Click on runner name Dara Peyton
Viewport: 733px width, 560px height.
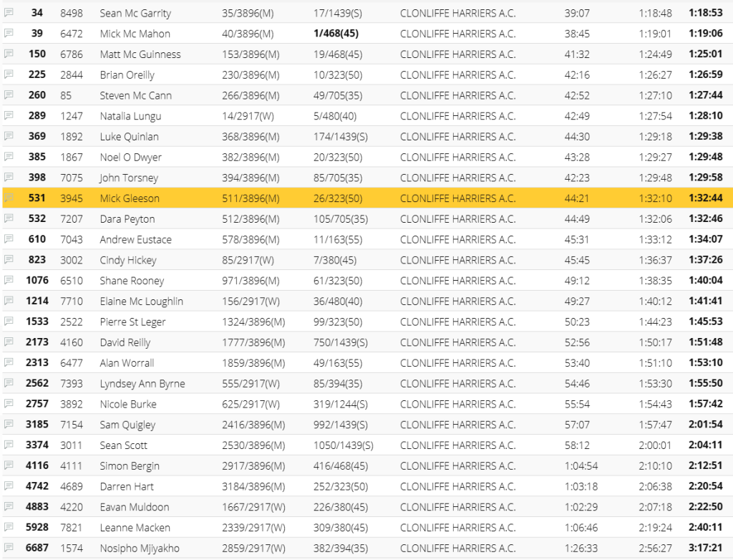pos(127,219)
